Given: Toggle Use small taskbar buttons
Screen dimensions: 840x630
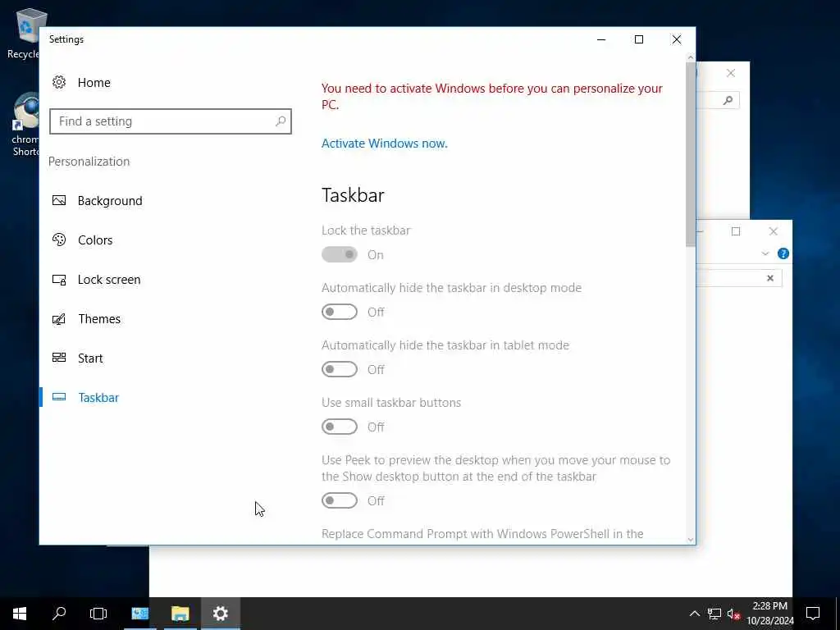Looking at the screenshot, I should pyautogui.click(x=339, y=427).
